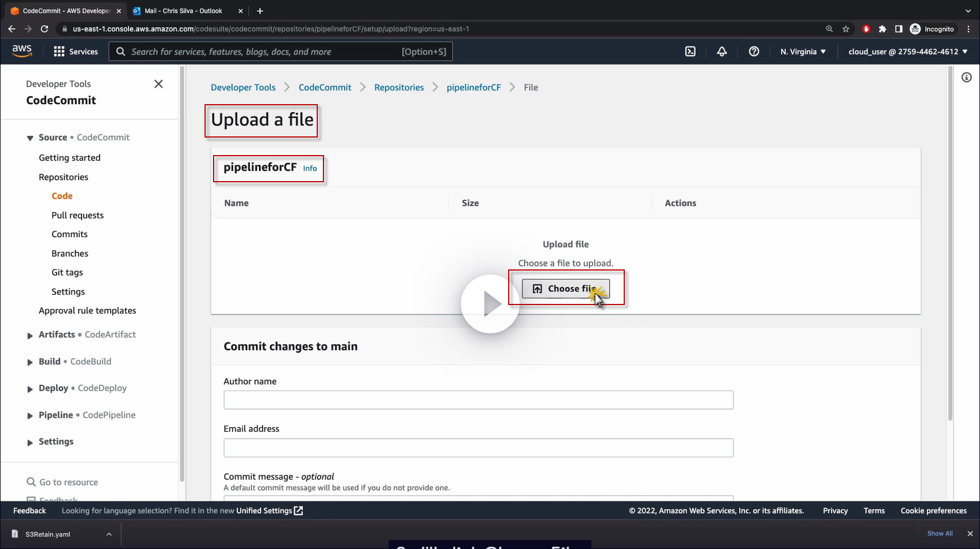Select Code in the sidebar
This screenshot has height=549, width=980.
click(x=62, y=196)
